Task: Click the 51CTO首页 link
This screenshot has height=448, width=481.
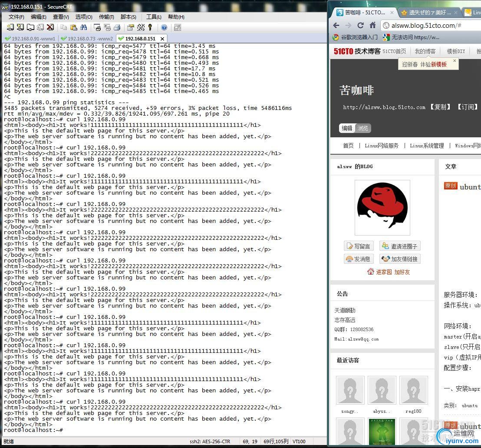Action: [394, 51]
